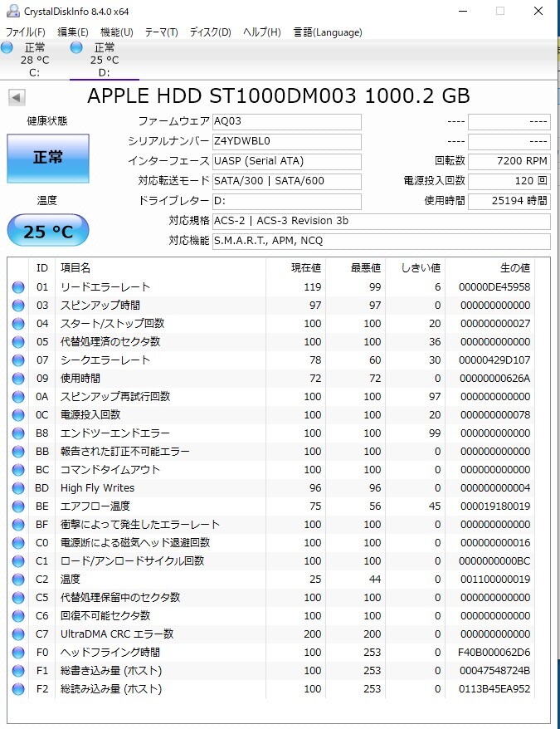Image resolution: width=560 pixels, height=729 pixels.
Task: Click status orb for UltraDMA CRC エラー数 row
Action: (x=18, y=634)
